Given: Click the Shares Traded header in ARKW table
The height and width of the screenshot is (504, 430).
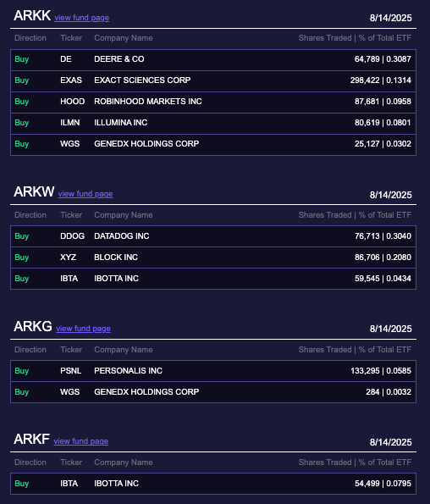Looking at the screenshot, I should click(325, 215).
